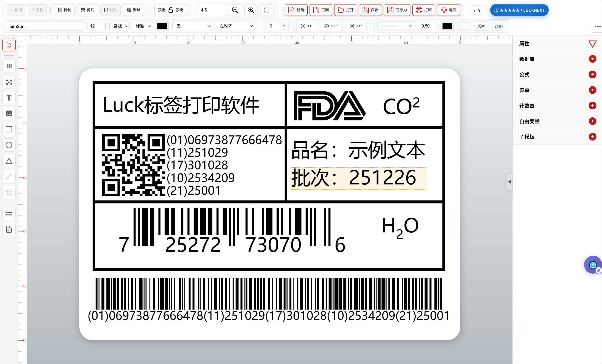The width and height of the screenshot is (602, 364).
Task: Select the PDF insert tool
Action: (x=9, y=229)
